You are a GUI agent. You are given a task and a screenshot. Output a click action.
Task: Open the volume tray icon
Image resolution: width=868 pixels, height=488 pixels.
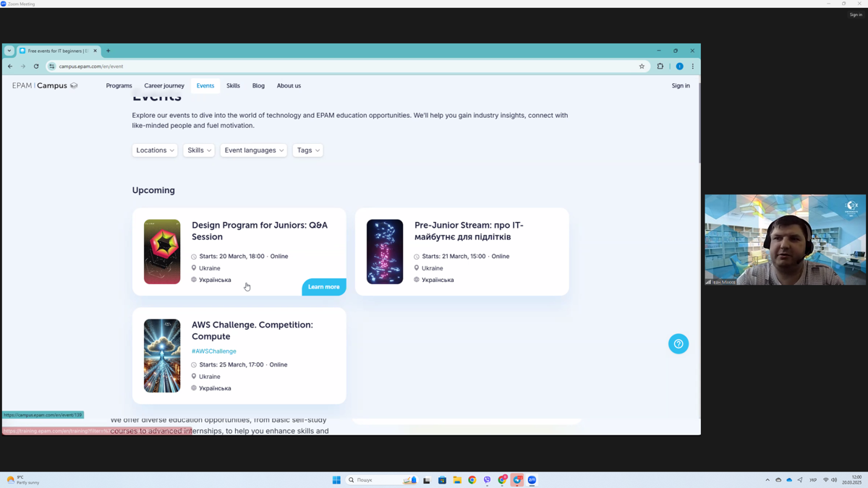pos(834,480)
